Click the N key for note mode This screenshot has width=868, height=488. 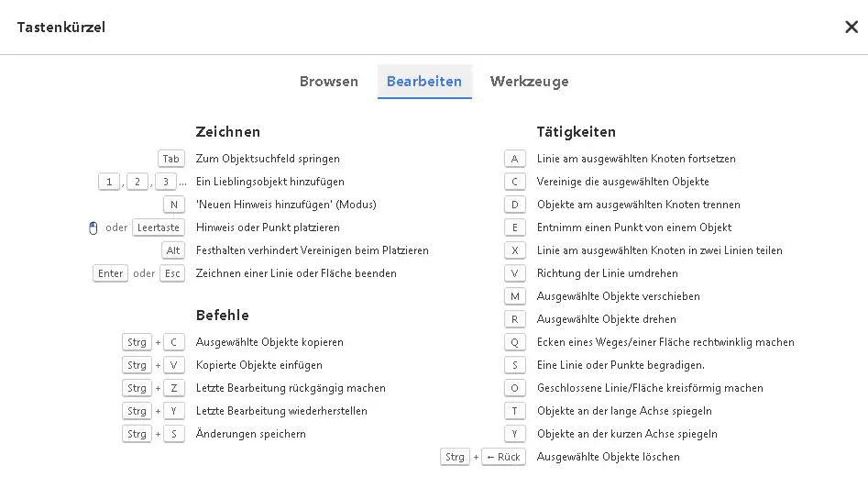coord(171,205)
